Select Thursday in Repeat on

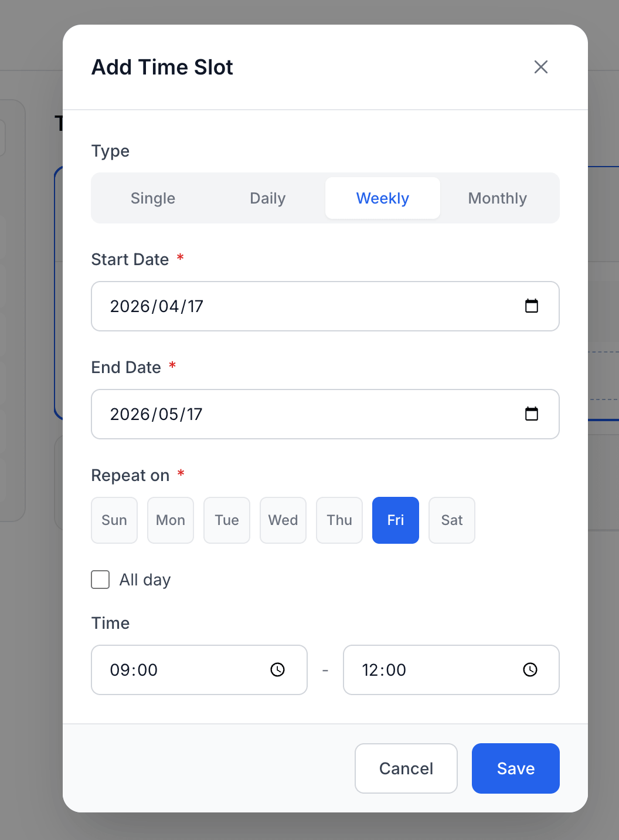click(339, 520)
